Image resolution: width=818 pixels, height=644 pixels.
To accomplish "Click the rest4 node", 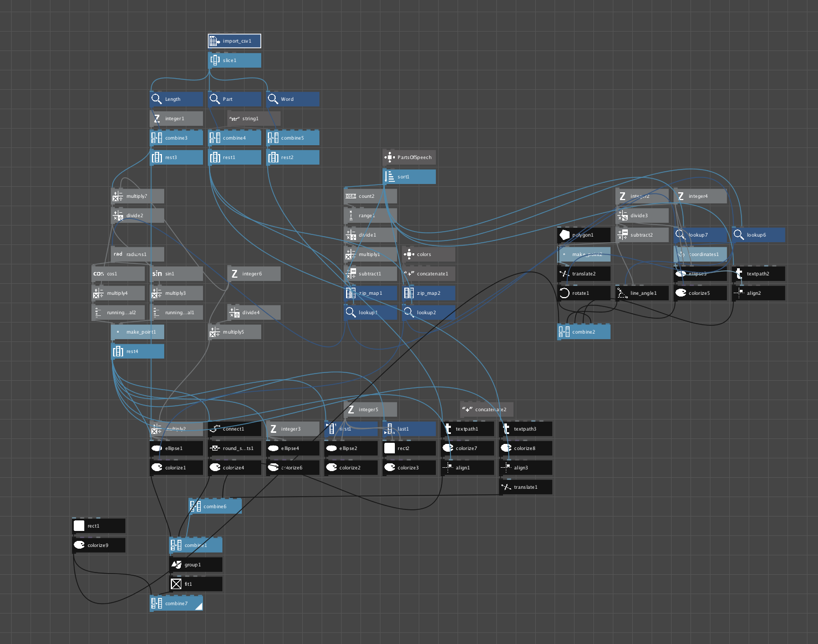I will click(138, 351).
